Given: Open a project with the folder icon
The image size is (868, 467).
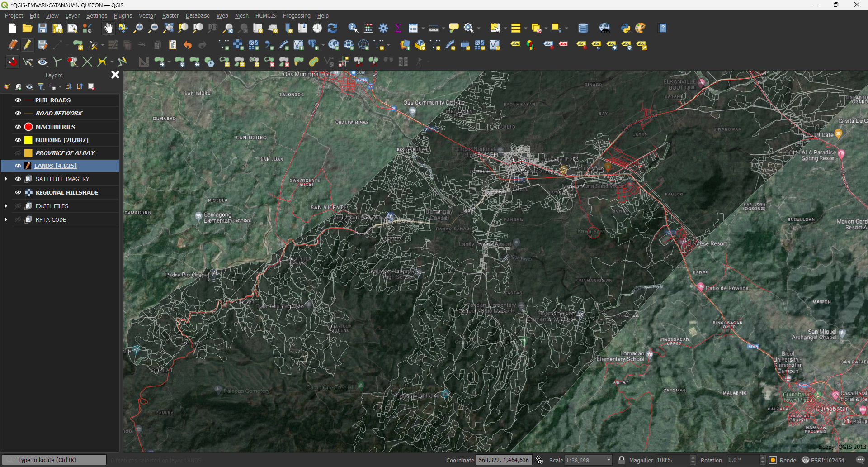Looking at the screenshot, I should coord(27,28).
